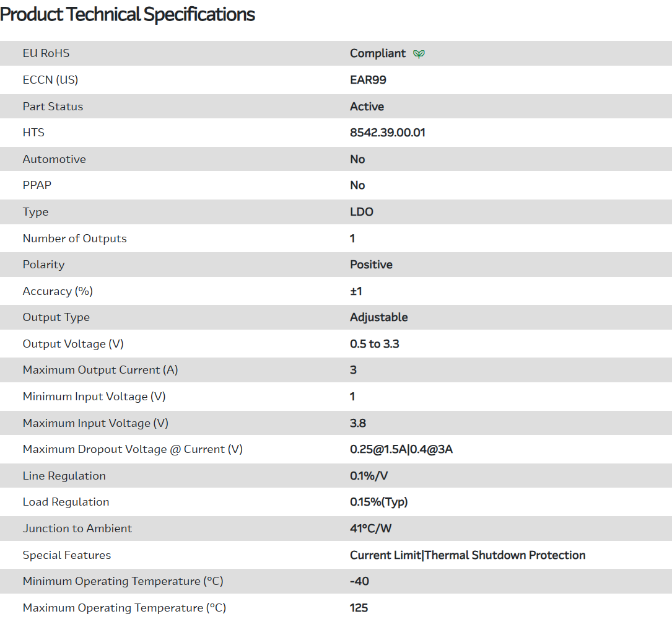Click the Minimum Operating Temperature label
This screenshot has width=672, height=619.
click(x=123, y=581)
